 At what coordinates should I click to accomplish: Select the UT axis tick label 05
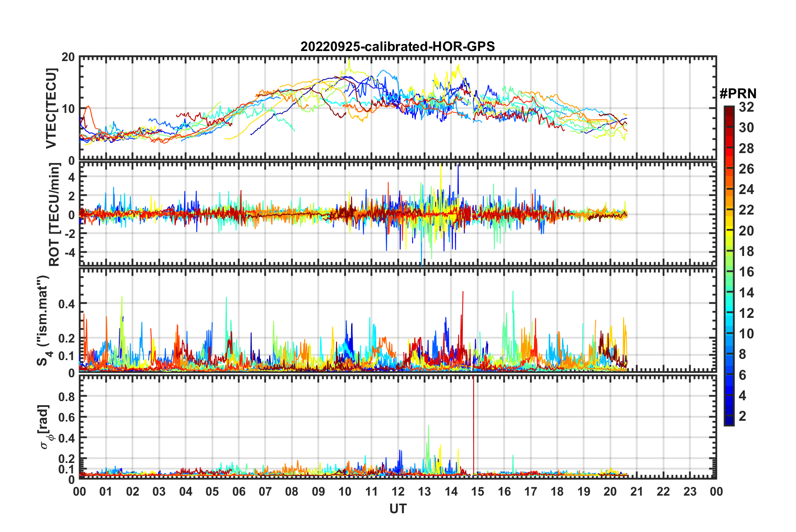(212, 491)
